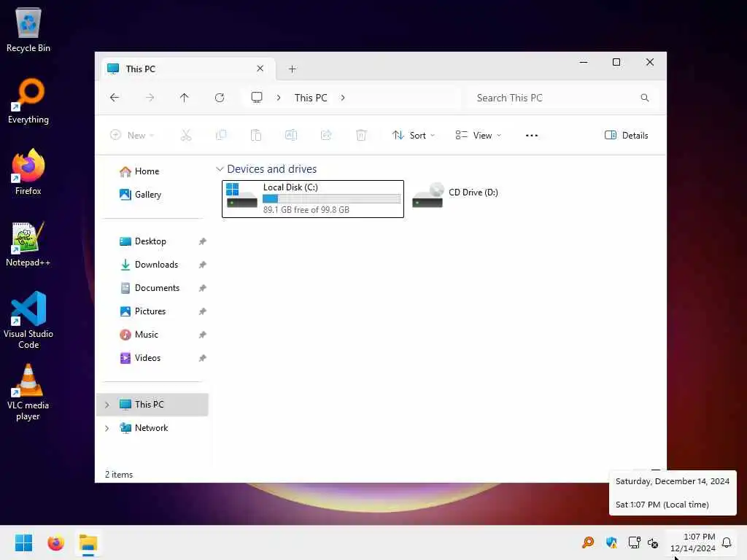Click Firefox in the taskbar
The width and height of the screenshot is (747, 560).
click(55, 542)
